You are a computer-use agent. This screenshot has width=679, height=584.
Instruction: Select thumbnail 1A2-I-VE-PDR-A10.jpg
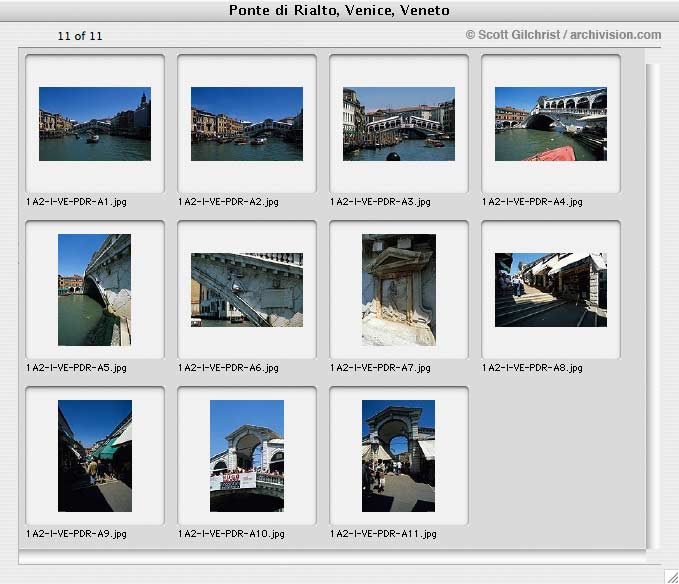click(x=247, y=456)
